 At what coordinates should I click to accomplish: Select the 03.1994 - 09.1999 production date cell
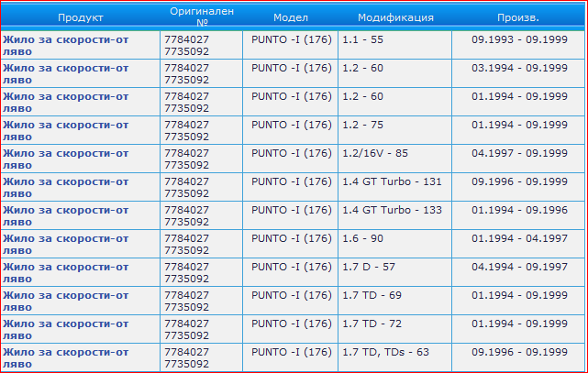[x=519, y=69]
